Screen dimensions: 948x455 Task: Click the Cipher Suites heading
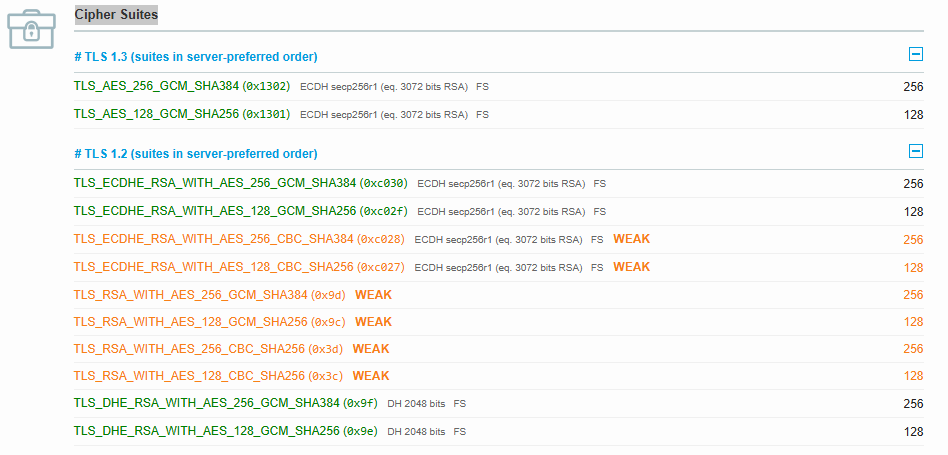pos(116,14)
